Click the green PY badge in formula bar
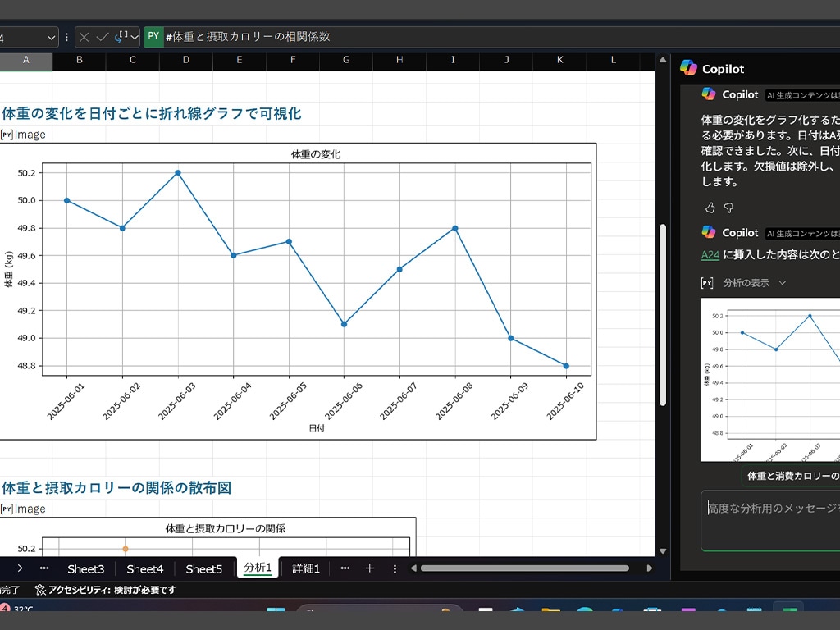Screen dimensions: 840x630 [x=153, y=36]
